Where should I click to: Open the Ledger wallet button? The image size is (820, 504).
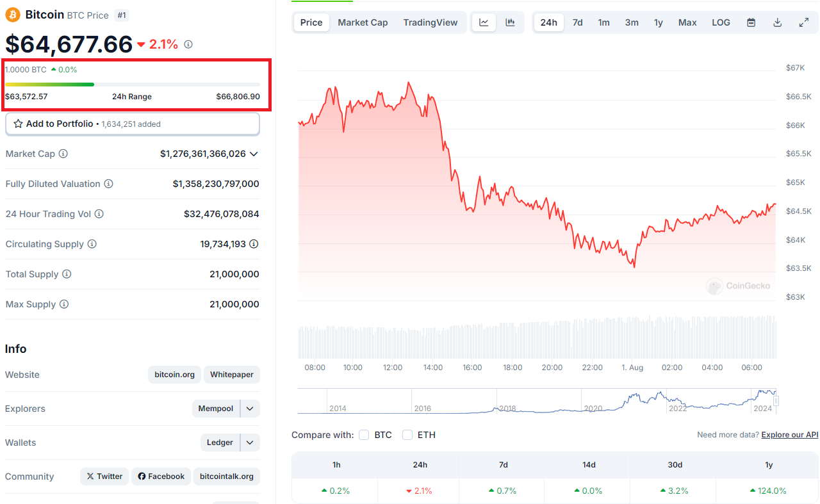220,443
